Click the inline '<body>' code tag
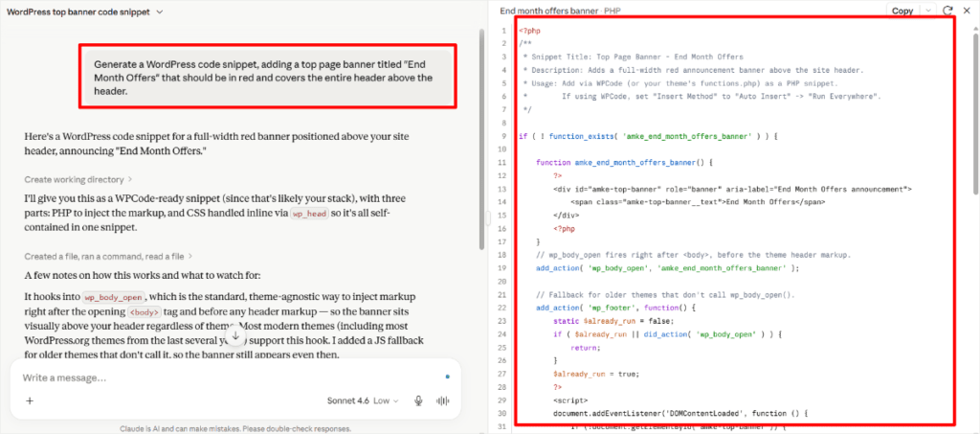 click(145, 311)
